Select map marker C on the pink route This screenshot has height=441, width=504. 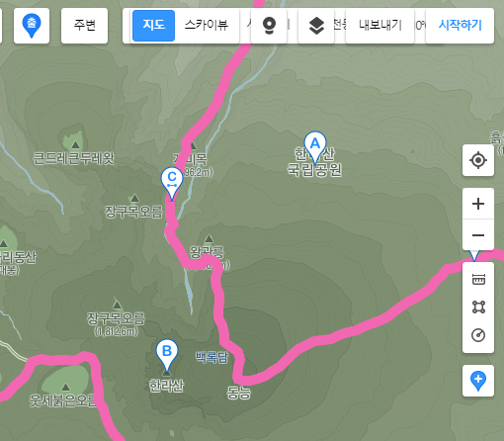[x=172, y=183]
